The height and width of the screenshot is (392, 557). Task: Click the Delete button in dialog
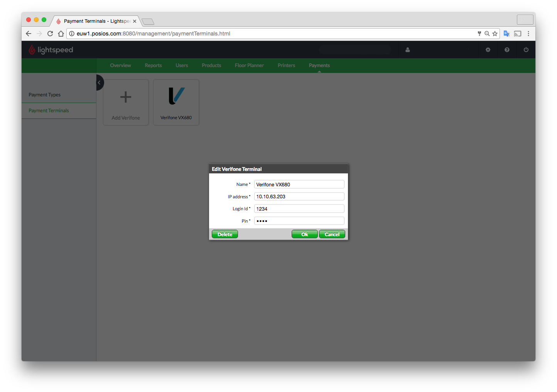[x=225, y=234]
